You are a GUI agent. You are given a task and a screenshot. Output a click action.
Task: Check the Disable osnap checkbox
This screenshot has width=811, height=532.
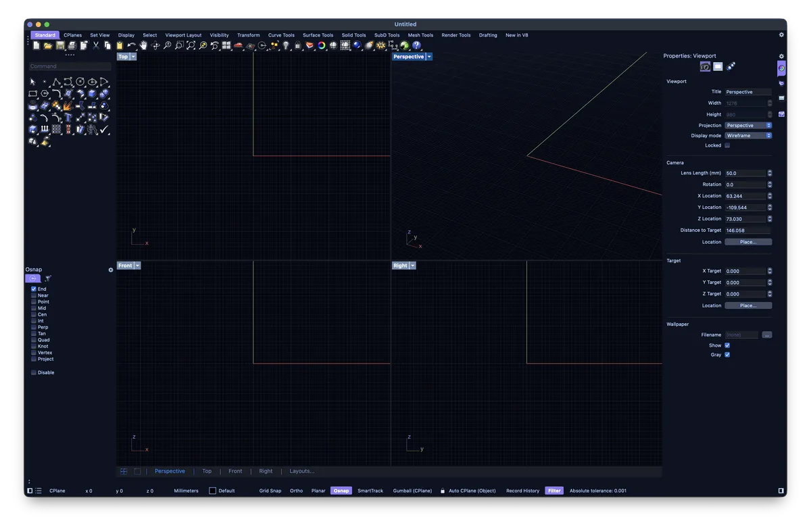click(34, 372)
